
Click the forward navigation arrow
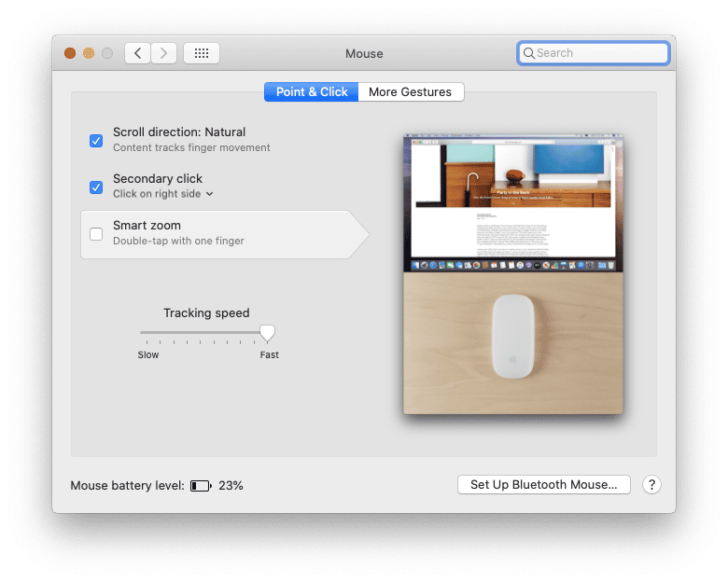163,53
